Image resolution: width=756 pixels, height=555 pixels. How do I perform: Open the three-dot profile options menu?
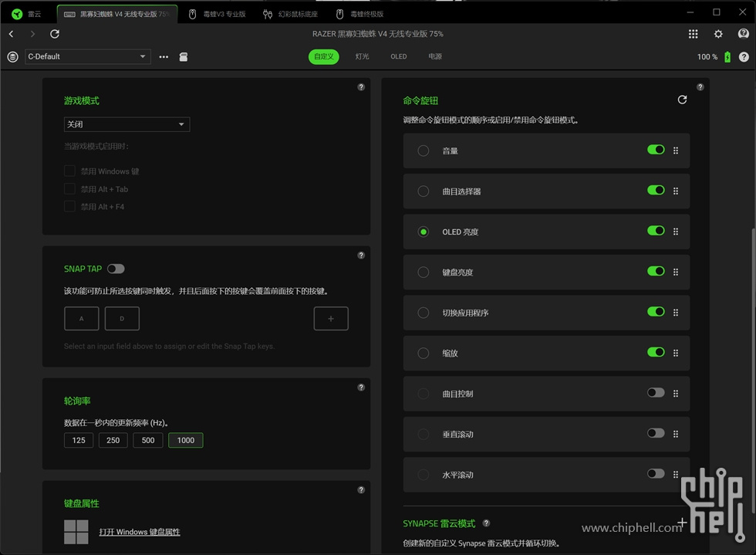click(x=164, y=57)
